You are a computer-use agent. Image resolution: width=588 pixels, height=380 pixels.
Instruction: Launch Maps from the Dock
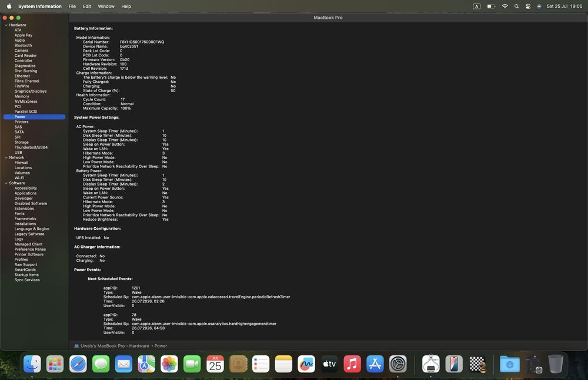point(146,364)
